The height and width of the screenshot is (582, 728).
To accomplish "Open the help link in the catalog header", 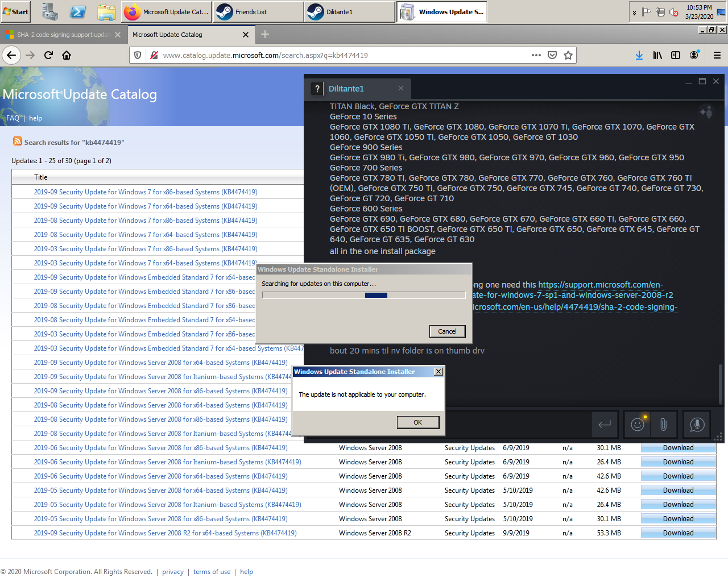I will 35,118.
